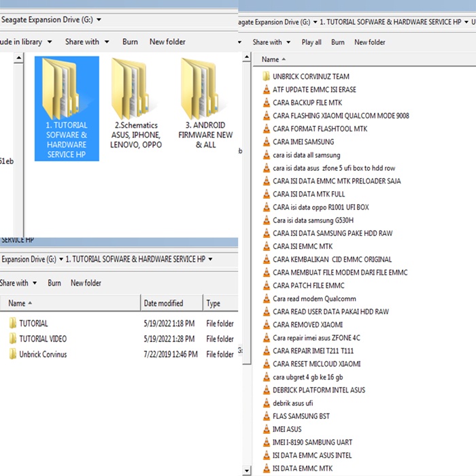Select file 'CARA MEMBUAT FILE MODEM DARI FILE EMMC'
This screenshot has height=476, width=476.
coord(340,272)
